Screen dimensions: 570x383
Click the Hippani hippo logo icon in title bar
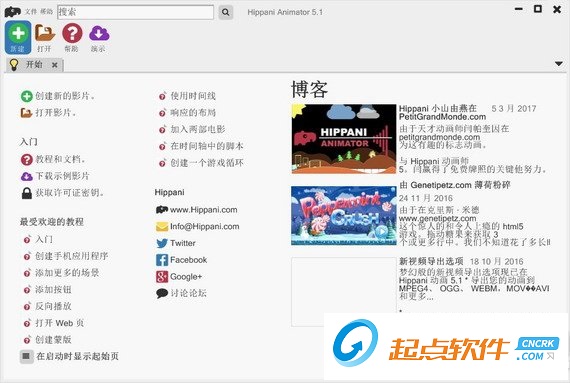12,12
